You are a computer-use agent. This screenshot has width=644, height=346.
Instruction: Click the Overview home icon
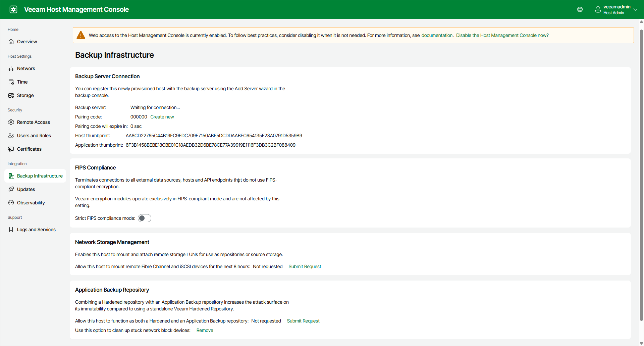point(11,42)
